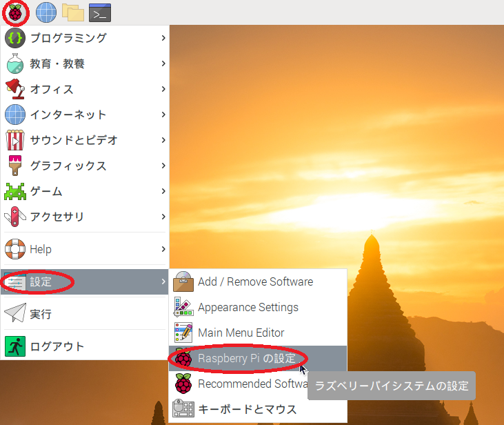
Task: Expand the ゲーム submenu arrow
Action: [x=163, y=191]
